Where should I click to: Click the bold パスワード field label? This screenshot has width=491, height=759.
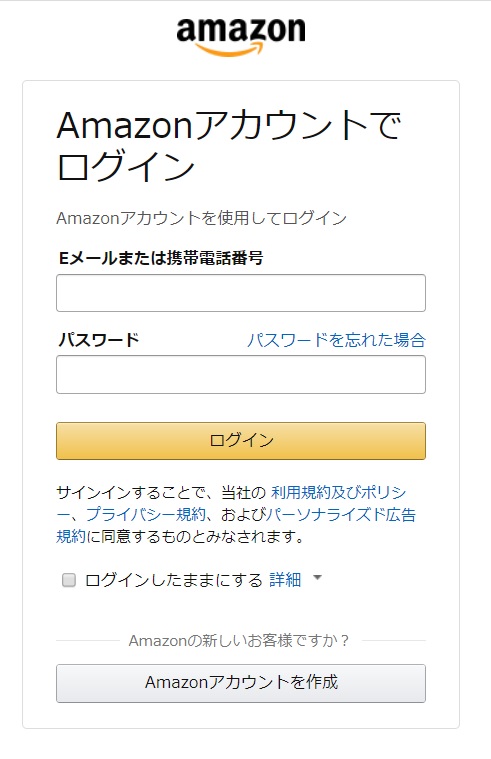(98, 340)
